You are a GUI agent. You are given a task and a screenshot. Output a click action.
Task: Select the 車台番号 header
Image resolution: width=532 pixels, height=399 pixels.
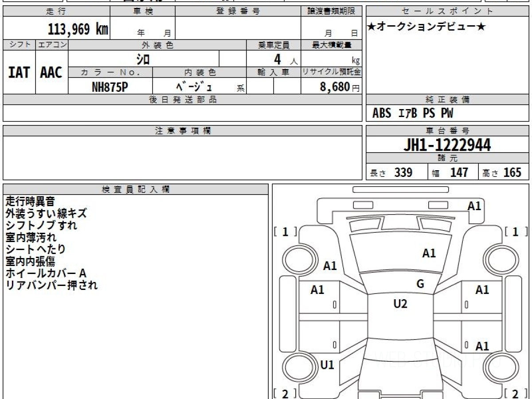[447, 131]
